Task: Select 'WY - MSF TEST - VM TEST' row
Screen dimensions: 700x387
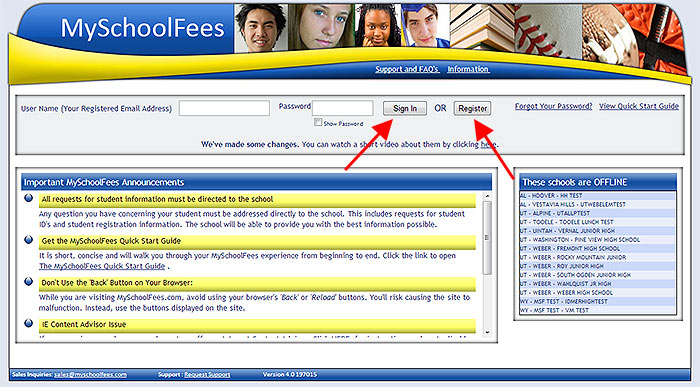Action: 597,310
